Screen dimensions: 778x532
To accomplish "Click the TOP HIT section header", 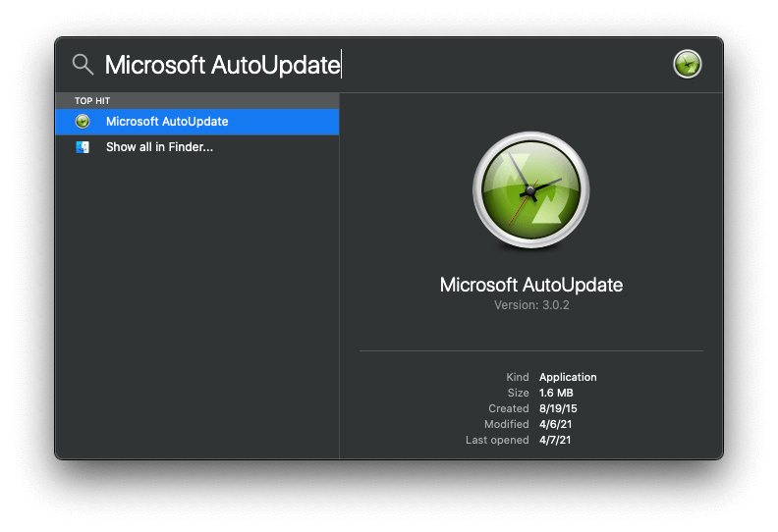I will click(x=197, y=101).
